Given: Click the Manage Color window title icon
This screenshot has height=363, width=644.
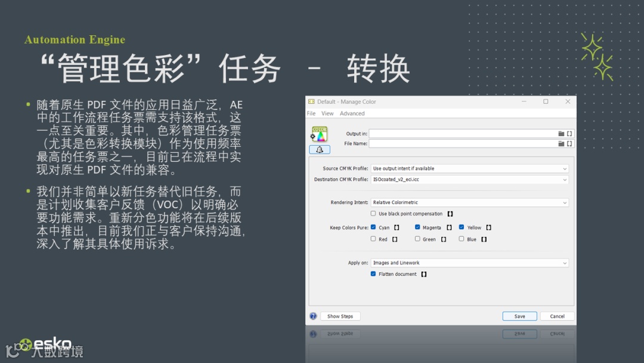Looking at the screenshot, I should (x=311, y=101).
